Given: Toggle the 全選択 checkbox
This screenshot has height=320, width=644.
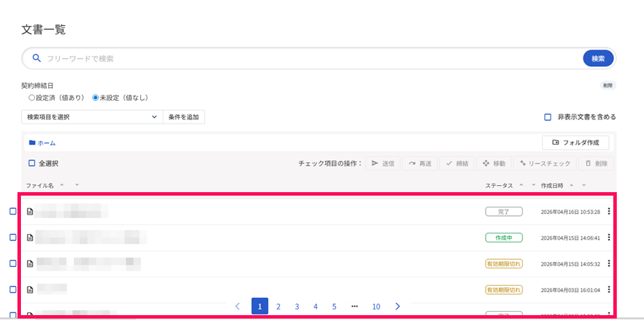Looking at the screenshot, I should point(31,163).
